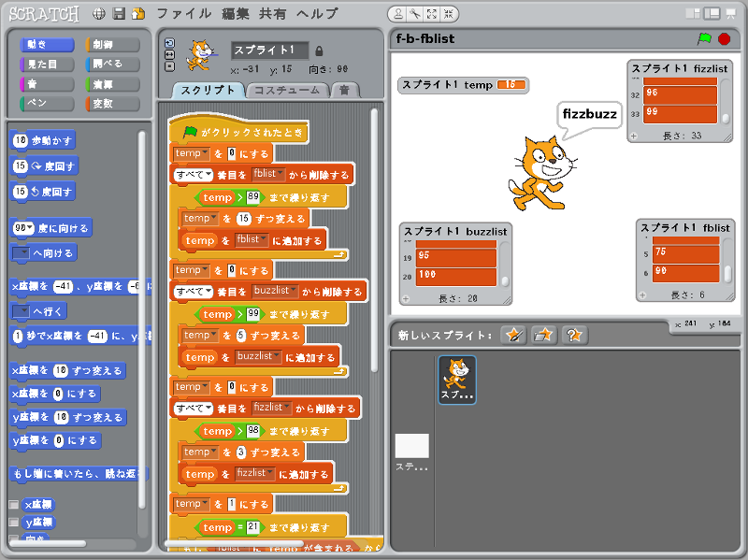Get a surprise sprite
Viewport: 748px width, 560px height.
coord(574,335)
